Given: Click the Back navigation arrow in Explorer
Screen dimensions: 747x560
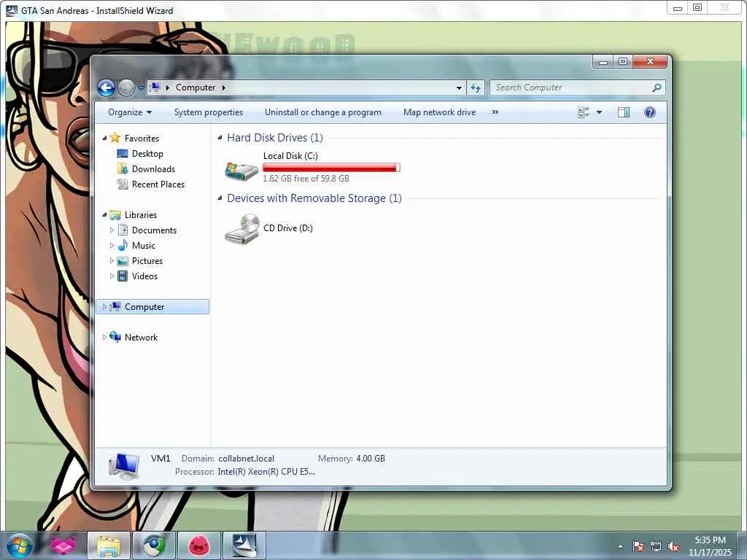Looking at the screenshot, I should point(107,87).
